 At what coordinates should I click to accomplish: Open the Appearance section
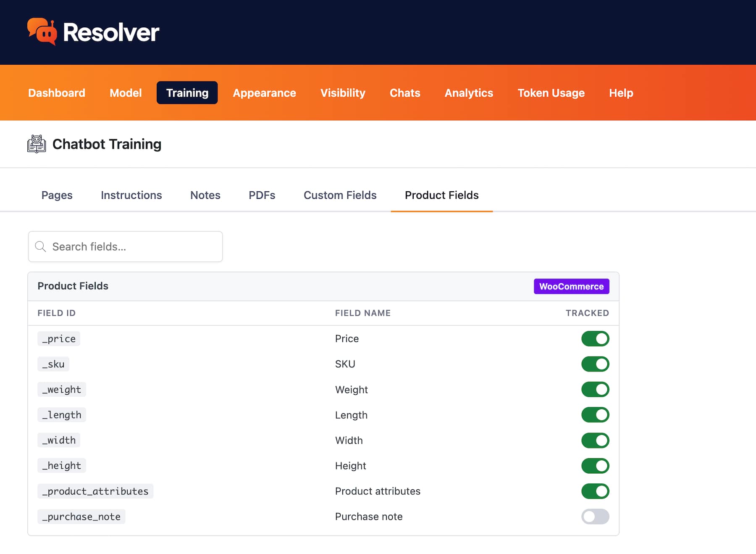[265, 93]
